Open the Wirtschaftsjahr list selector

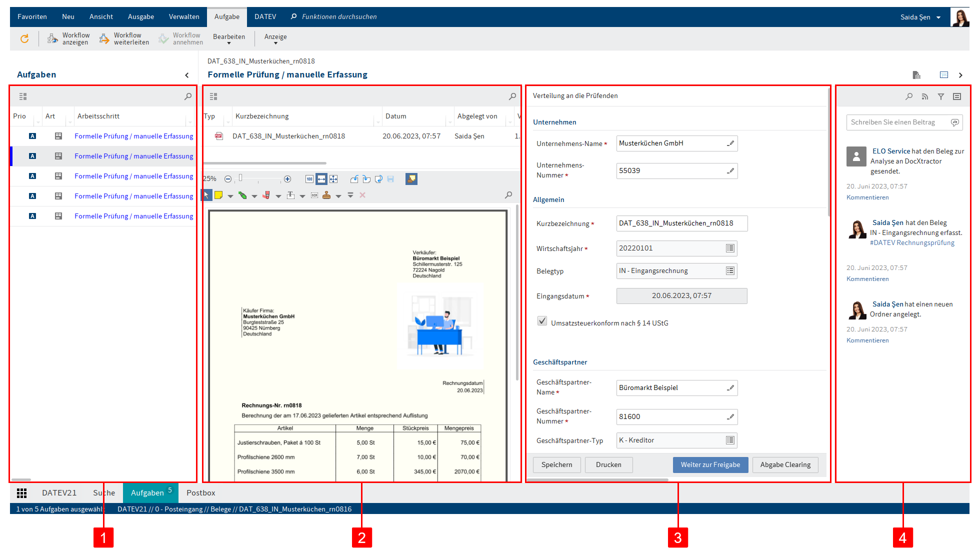(x=730, y=248)
